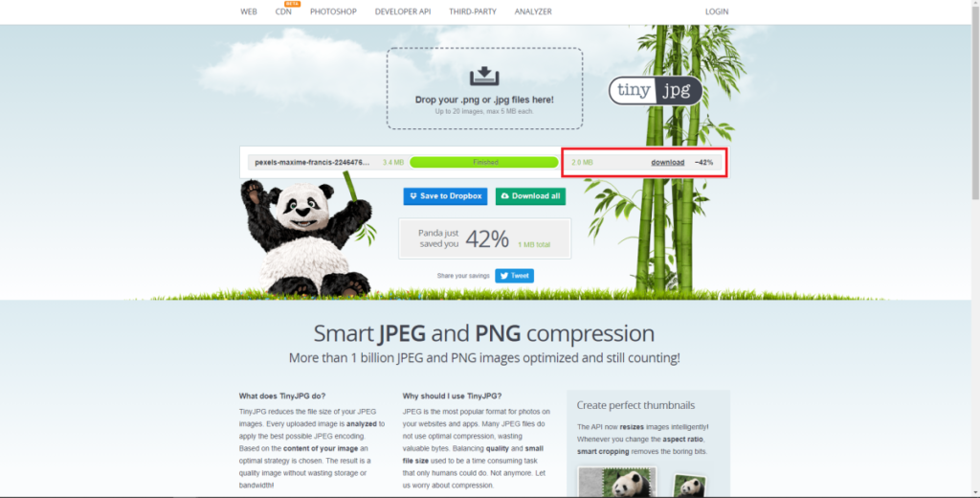Click the LOGIN link
Screen dimensions: 980x498
[717, 11]
